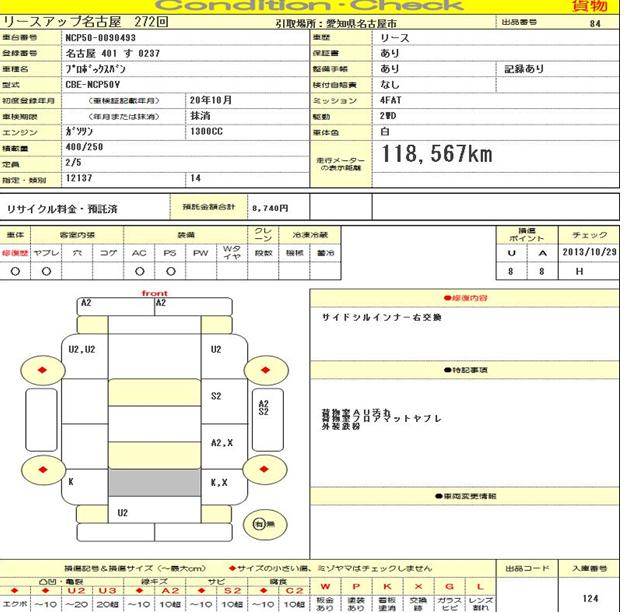Toggle the PS equipment circle mark
Screen dimensions: 624x613
[170, 270]
